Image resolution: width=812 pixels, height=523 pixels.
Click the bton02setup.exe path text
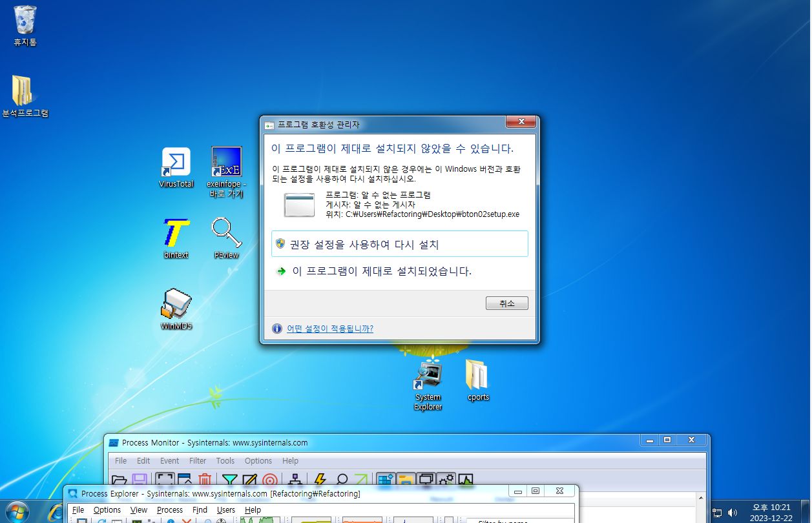432,214
